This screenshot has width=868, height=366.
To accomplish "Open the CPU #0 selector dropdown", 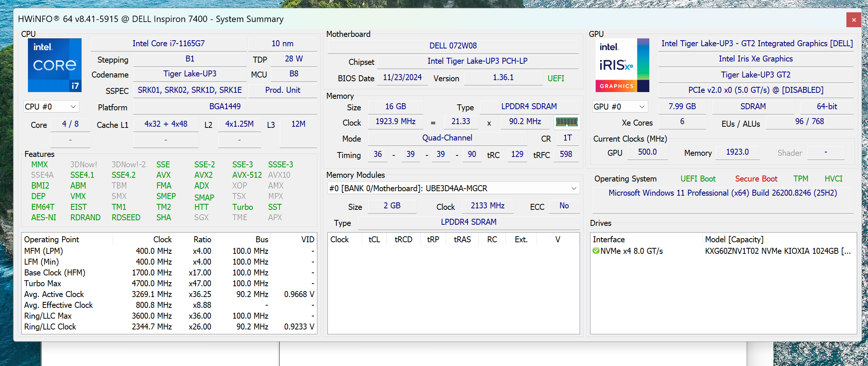I will pos(51,107).
